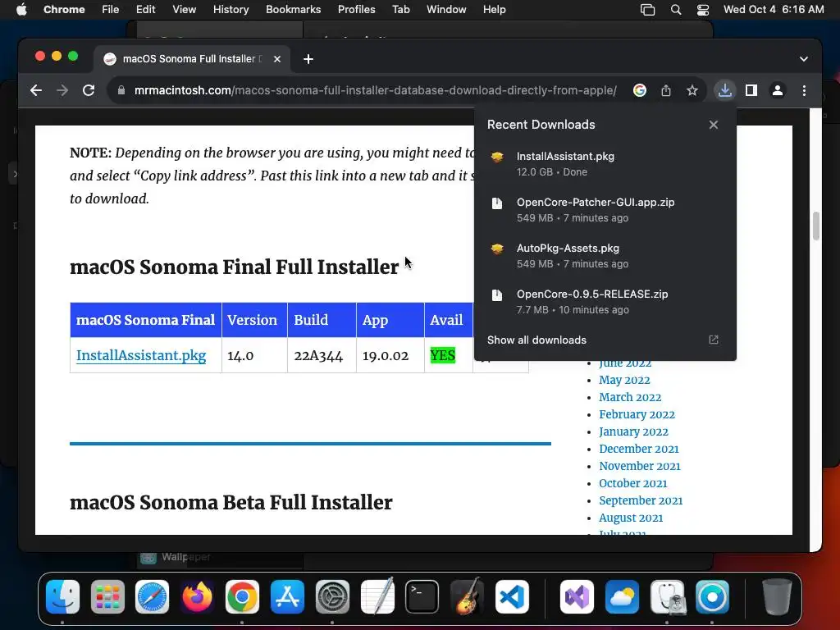Image resolution: width=840 pixels, height=630 pixels.
Task: Launch Safari from the Dock
Action: (152, 597)
